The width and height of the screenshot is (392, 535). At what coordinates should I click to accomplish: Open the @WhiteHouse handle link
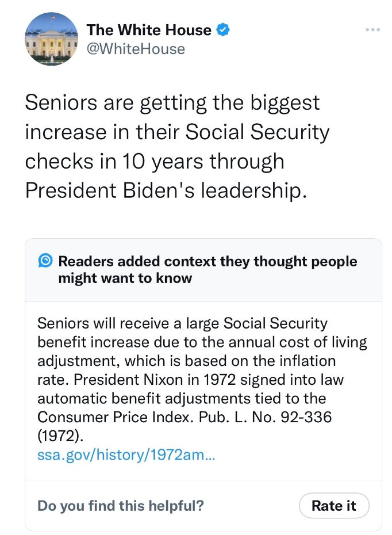click(x=136, y=49)
